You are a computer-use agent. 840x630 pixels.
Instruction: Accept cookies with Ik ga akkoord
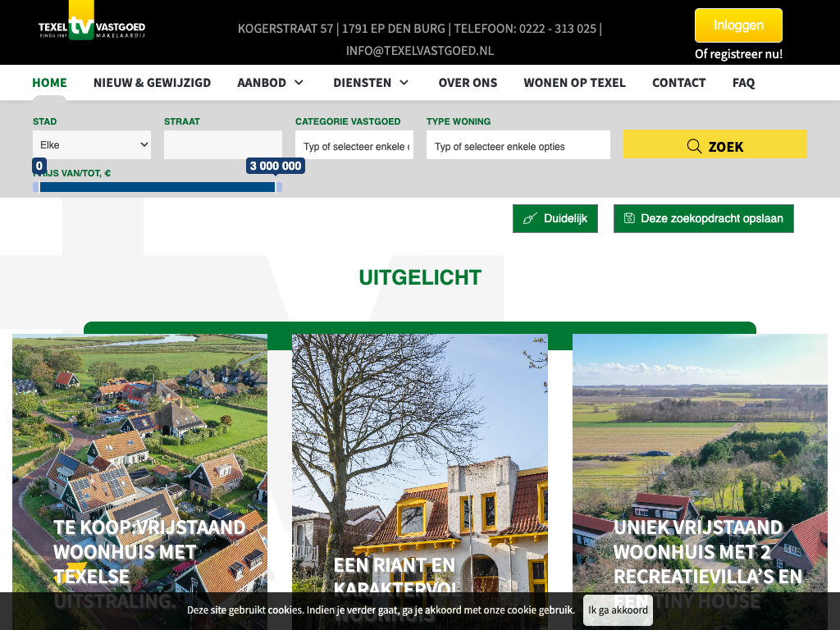[618, 610]
